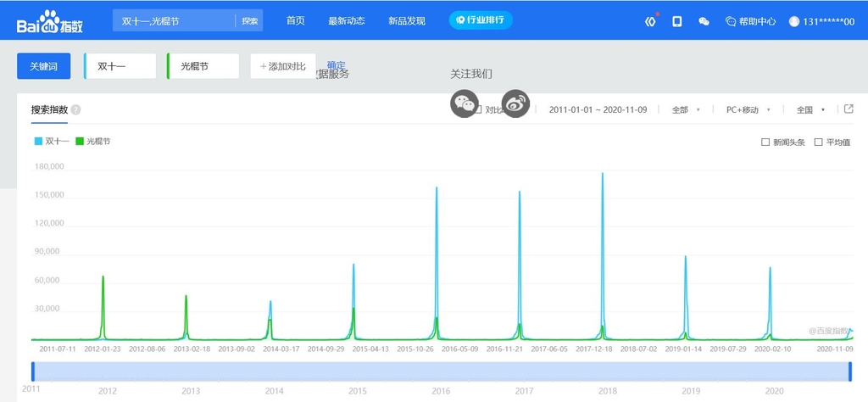The width and height of the screenshot is (868, 402).
Task: Click the 2019 mark on timeline slider
Action: (x=691, y=391)
